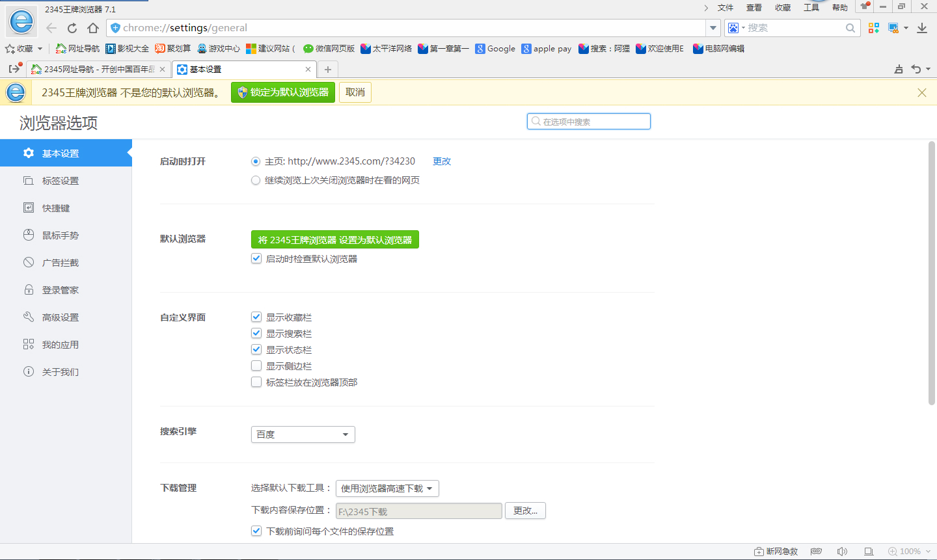Open the Baidu paw search engine selector
The image size is (937, 560).
click(737, 28)
